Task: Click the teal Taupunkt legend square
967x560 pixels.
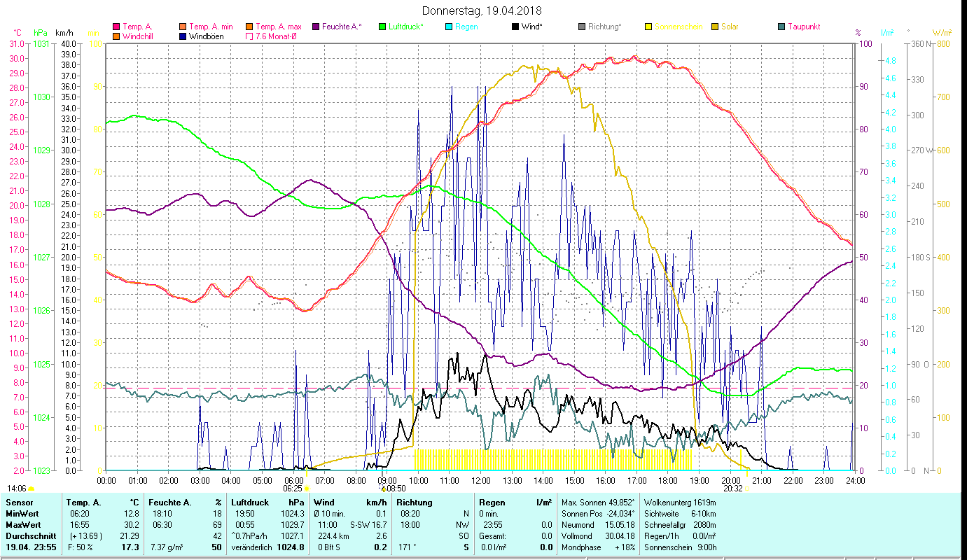Action: [781, 27]
